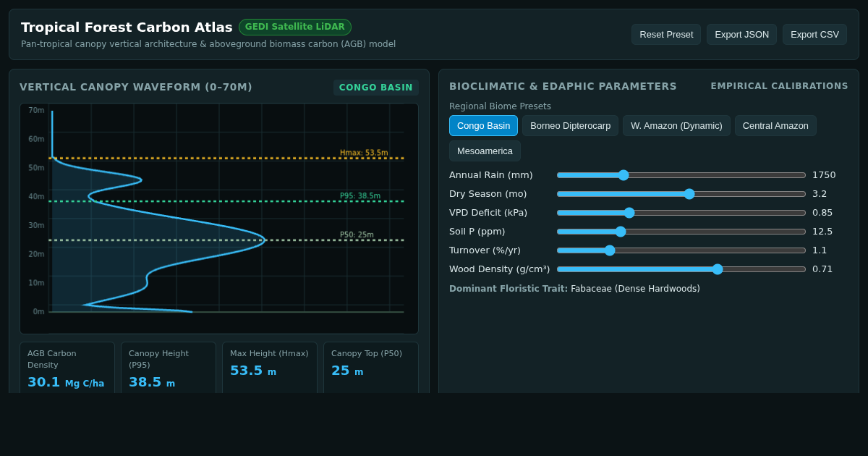
Task: Click the VPD Deficit slider
Action: 681,213
